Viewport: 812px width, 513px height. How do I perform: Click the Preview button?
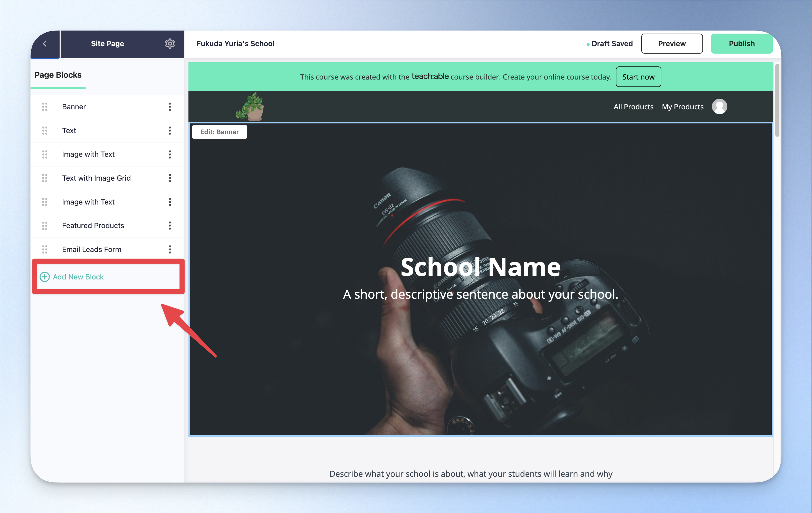672,43
